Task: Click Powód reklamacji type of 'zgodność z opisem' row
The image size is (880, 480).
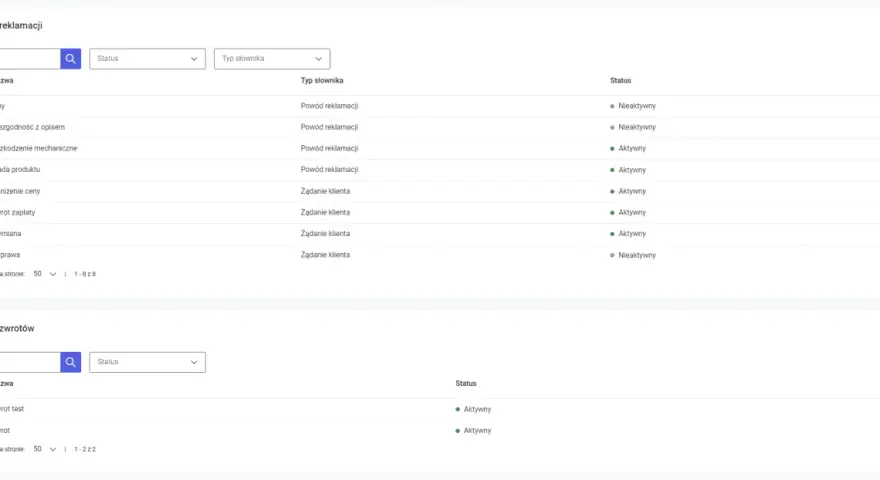Action: click(x=329, y=127)
